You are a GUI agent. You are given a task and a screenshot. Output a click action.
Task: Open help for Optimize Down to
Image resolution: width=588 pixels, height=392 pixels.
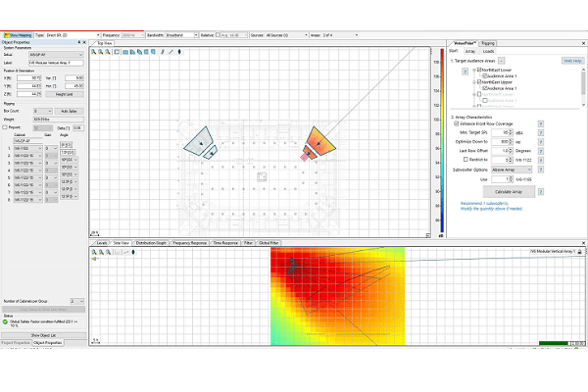[541, 142]
